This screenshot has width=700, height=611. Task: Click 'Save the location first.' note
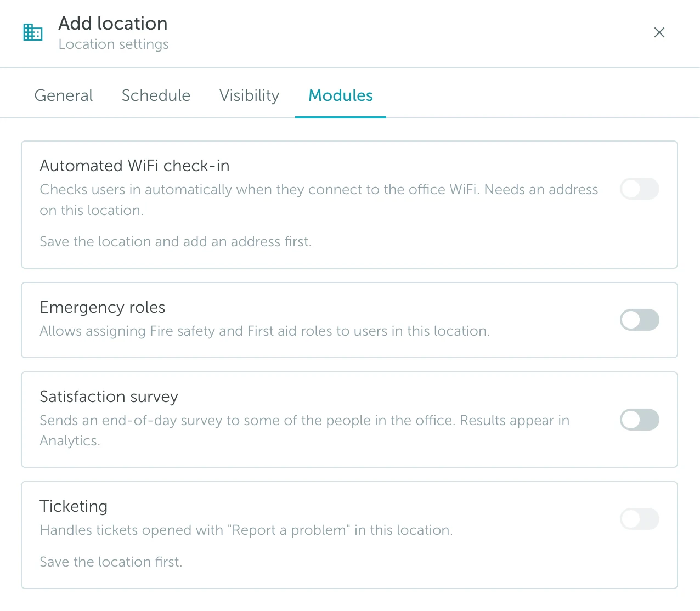click(x=111, y=562)
